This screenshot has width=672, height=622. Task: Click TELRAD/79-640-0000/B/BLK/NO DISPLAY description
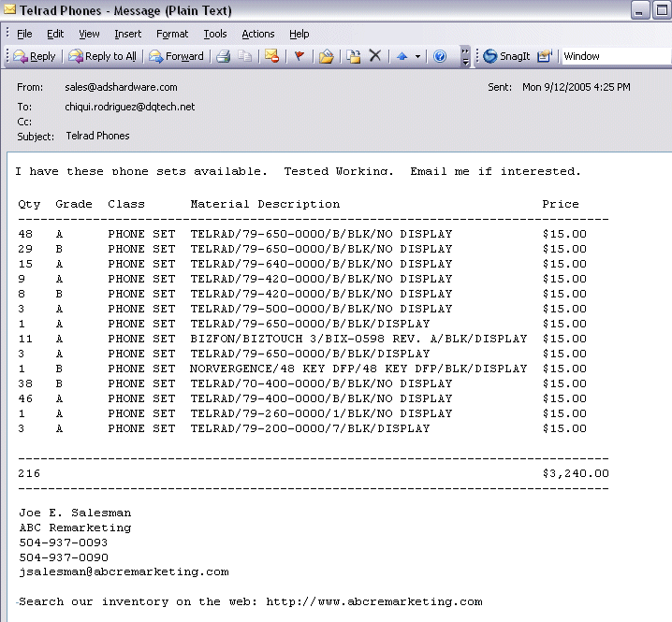tap(321, 264)
